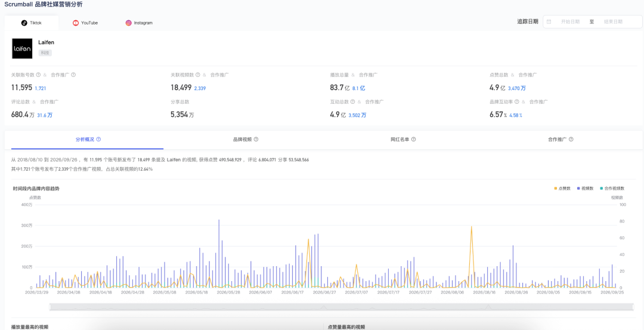Open the 网红名单 tab
The image size is (644, 330).
(403, 140)
